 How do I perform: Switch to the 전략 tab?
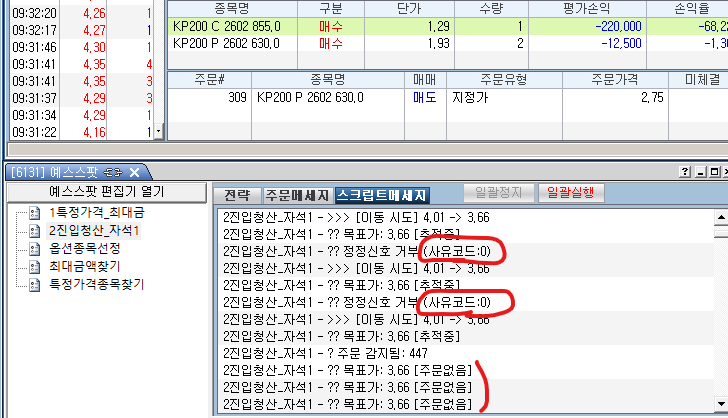click(x=236, y=195)
